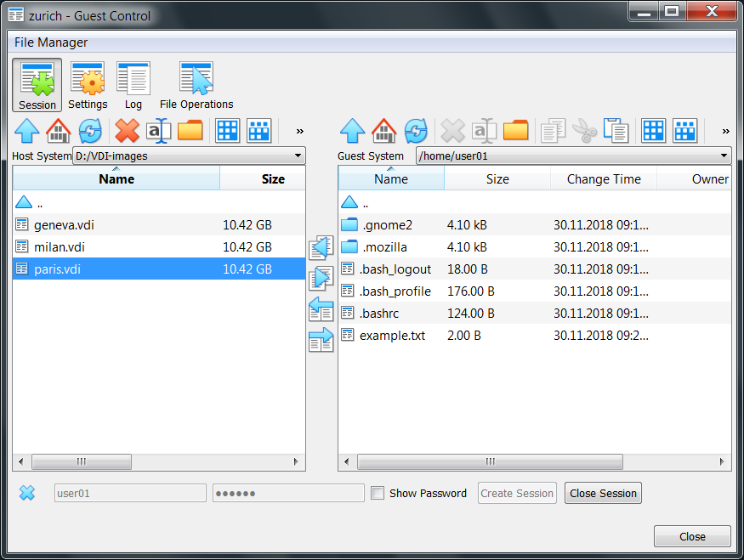The width and height of the screenshot is (744, 560).
Task: Click the password input field
Action: [287, 493]
